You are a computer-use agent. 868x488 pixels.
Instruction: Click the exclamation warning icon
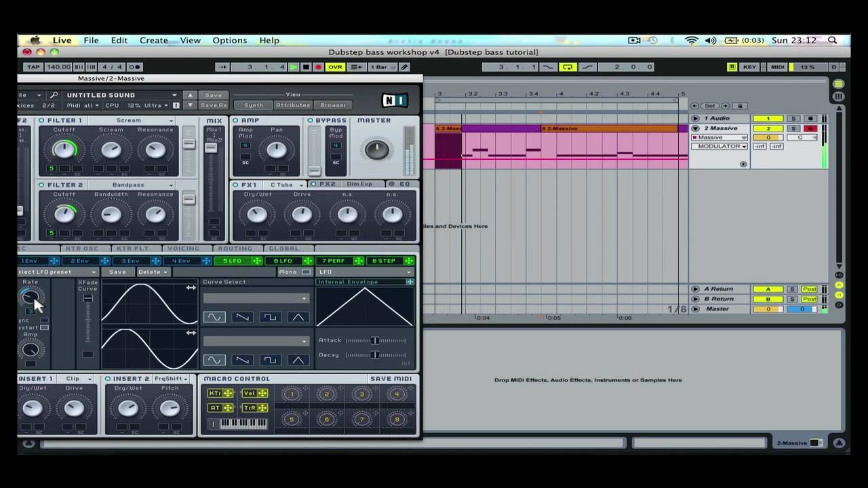tap(176, 105)
